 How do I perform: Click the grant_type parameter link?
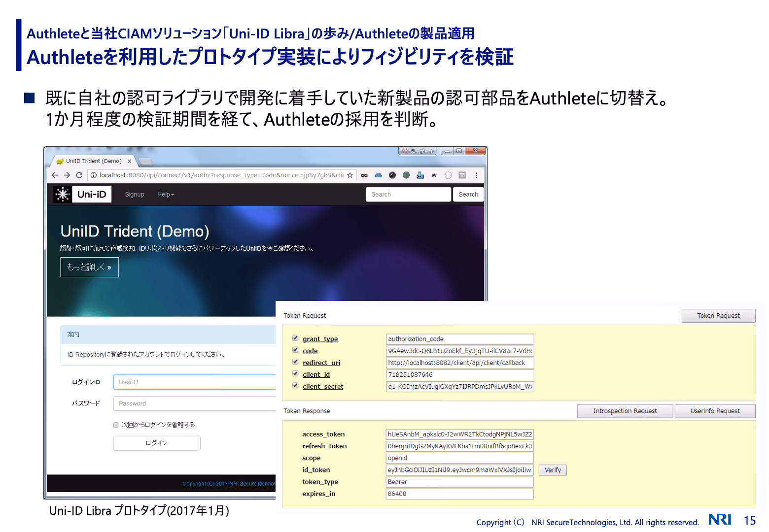pos(320,339)
